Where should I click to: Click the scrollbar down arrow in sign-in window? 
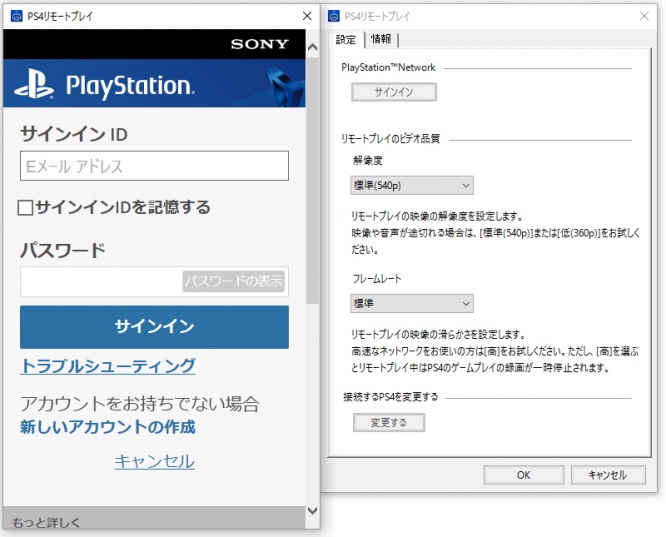coord(312,510)
